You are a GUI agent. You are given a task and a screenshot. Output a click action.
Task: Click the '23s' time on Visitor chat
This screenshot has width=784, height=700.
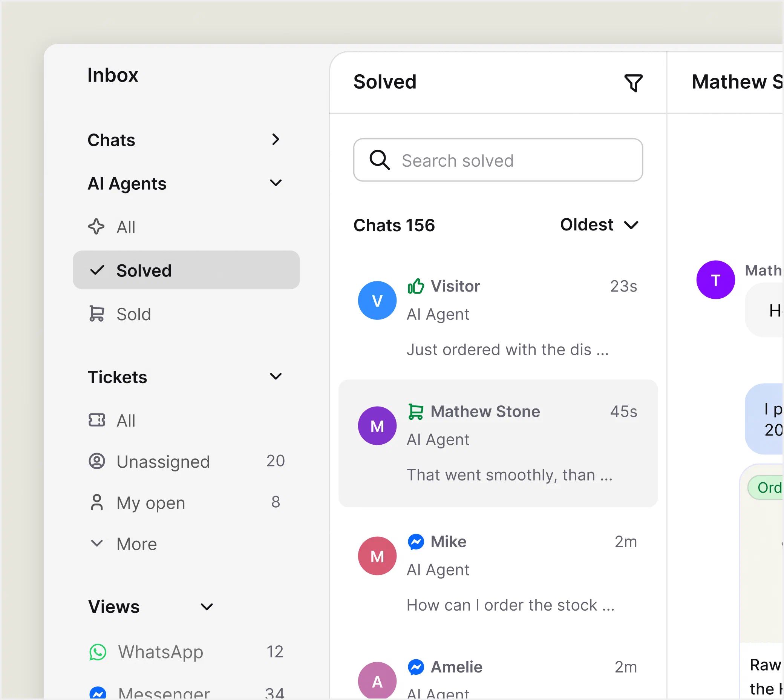click(x=623, y=286)
